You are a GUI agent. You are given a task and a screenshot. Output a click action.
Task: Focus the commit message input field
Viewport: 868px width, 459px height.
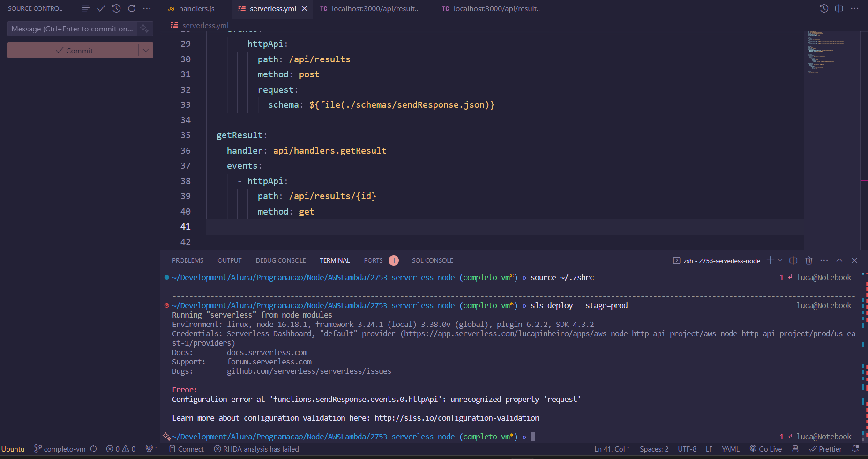pos(73,29)
